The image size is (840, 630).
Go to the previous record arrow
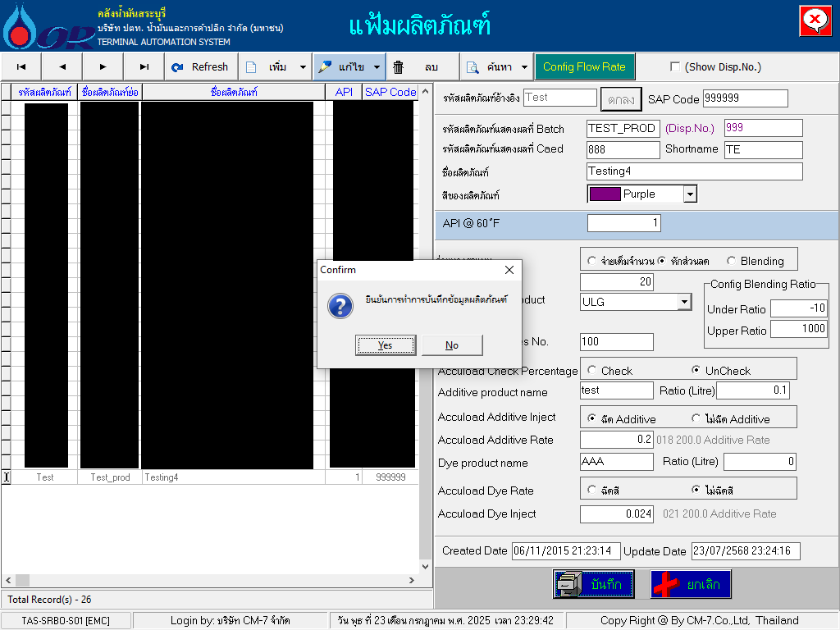pyautogui.click(x=62, y=67)
